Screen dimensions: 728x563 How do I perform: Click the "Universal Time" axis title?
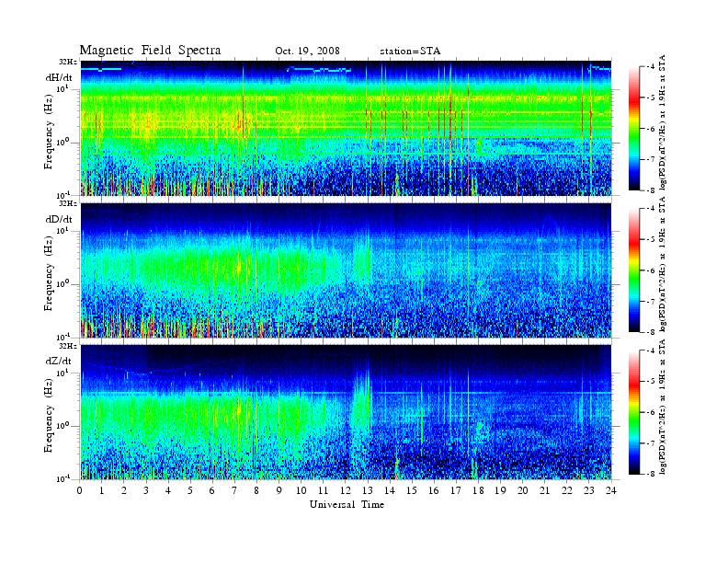(x=347, y=504)
